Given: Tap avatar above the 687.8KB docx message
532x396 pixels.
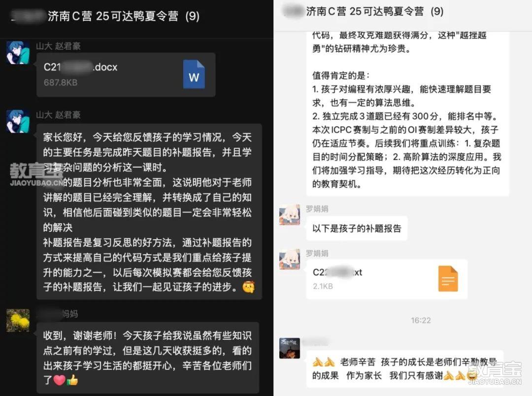Looking at the screenshot, I should 18,53.
